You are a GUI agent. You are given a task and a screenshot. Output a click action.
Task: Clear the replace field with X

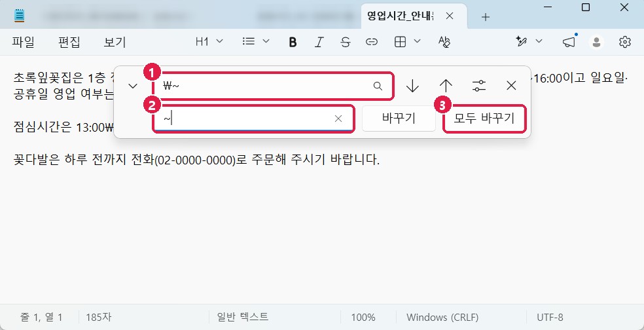(338, 119)
